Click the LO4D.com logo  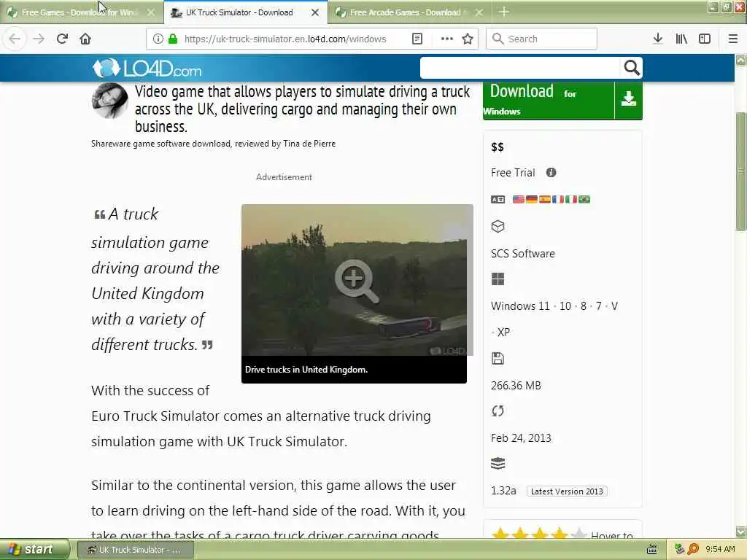[x=147, y=69]
